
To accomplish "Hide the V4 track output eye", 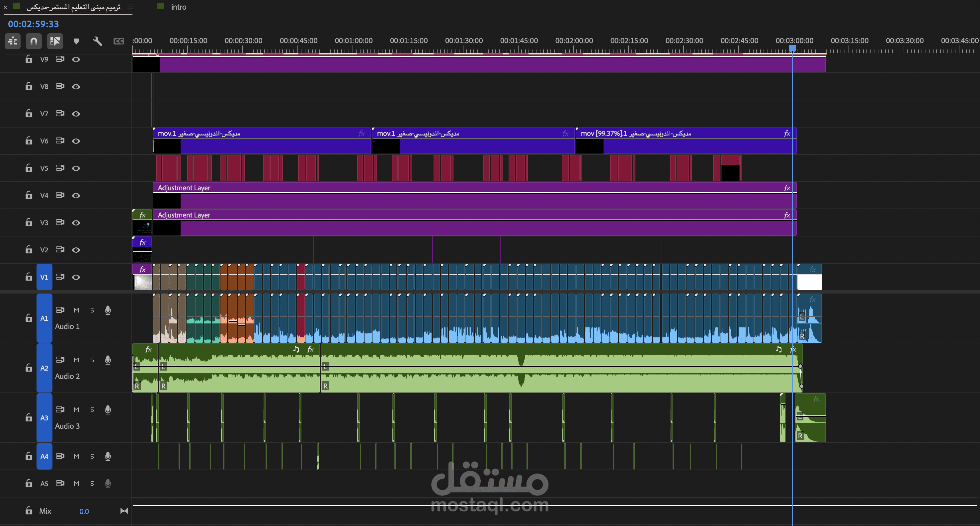I will 76,196.
